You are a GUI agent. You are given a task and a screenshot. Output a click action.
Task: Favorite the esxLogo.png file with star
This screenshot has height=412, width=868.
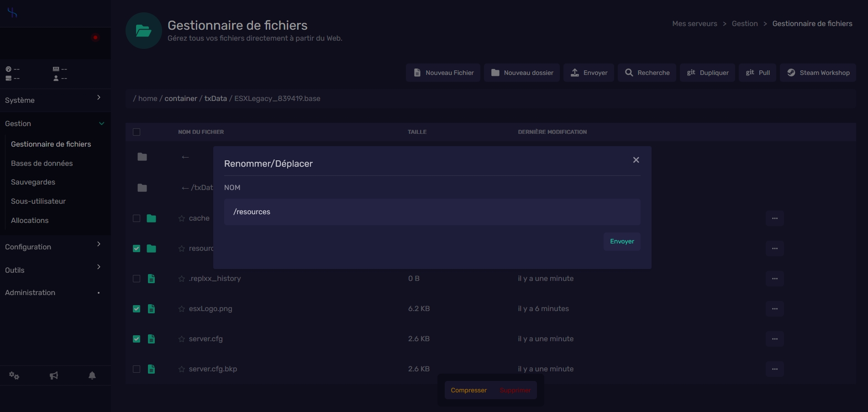182,309
